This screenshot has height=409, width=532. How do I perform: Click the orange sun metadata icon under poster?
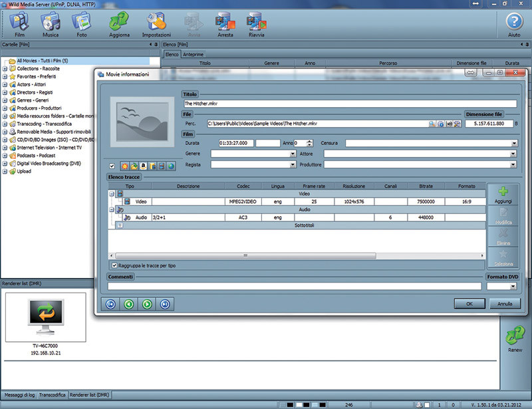[124, 166]
